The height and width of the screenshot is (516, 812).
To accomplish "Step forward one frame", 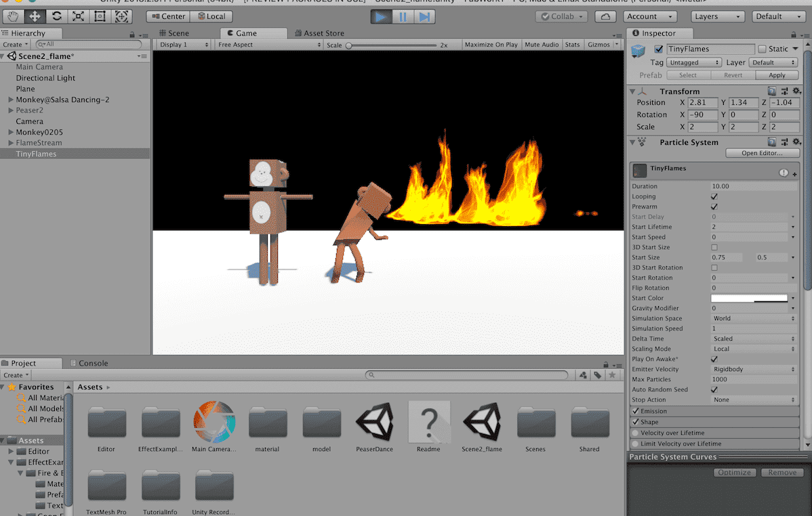I will 425,16.
